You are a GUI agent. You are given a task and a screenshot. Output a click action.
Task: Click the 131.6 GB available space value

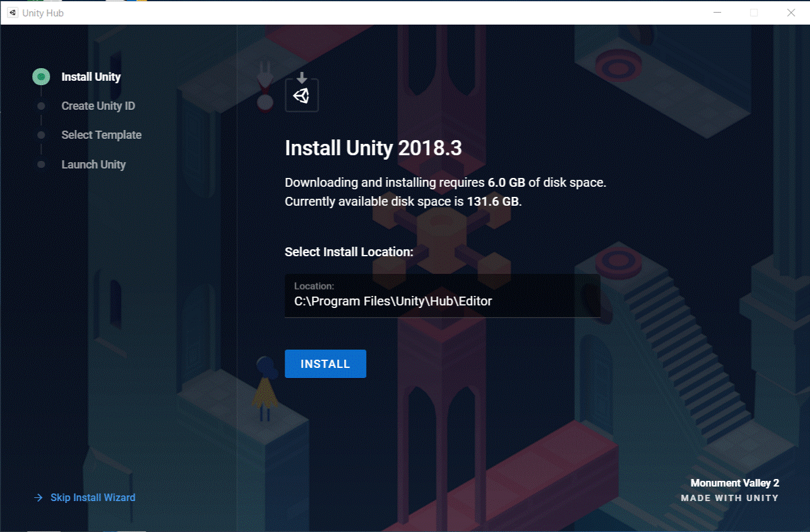(494, 202)
